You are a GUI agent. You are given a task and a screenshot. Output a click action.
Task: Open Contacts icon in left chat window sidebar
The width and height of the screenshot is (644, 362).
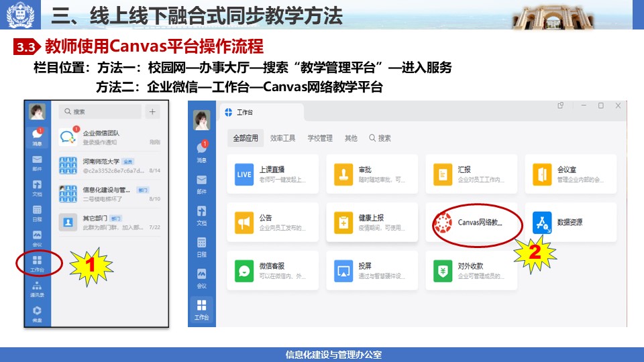pyautogui.click(x=37, y=289)
